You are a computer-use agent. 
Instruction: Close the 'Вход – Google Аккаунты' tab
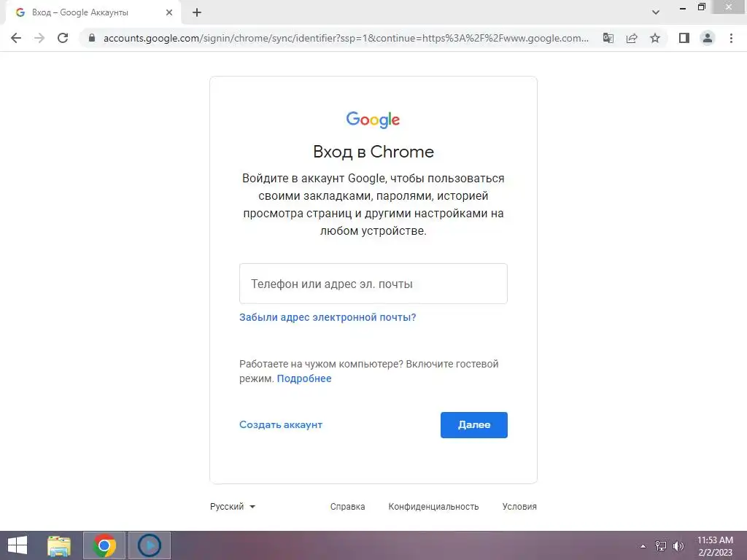(x=169, y=12)
